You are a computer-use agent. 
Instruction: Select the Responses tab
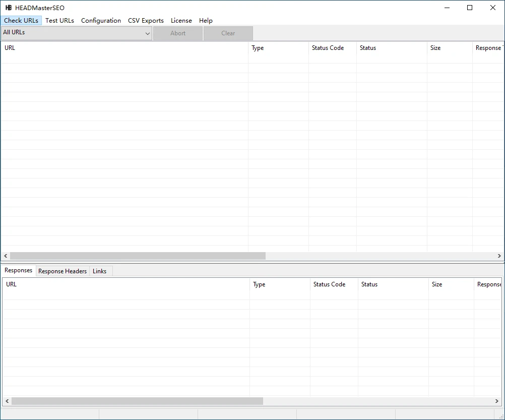click(19, 271)
